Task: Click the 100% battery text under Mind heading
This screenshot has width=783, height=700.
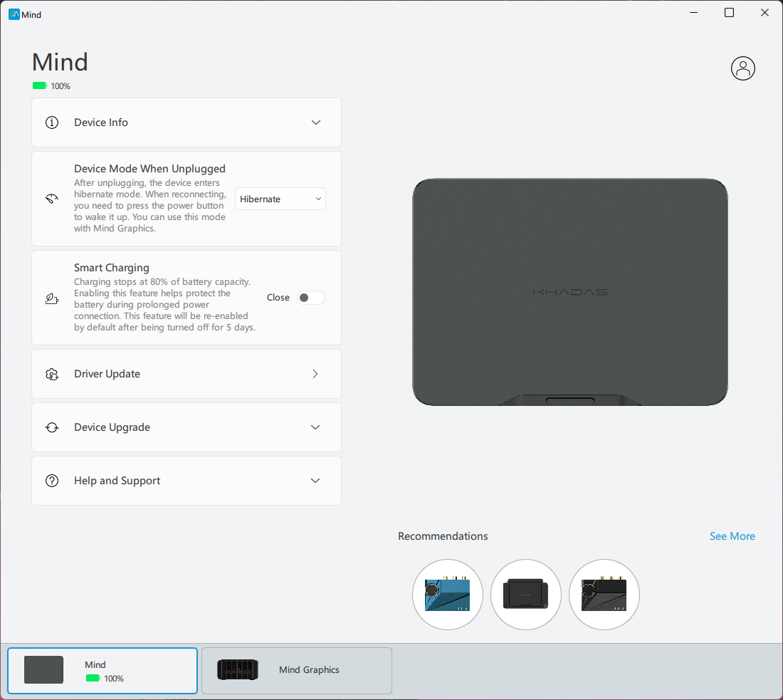Action: click(61, 86)
